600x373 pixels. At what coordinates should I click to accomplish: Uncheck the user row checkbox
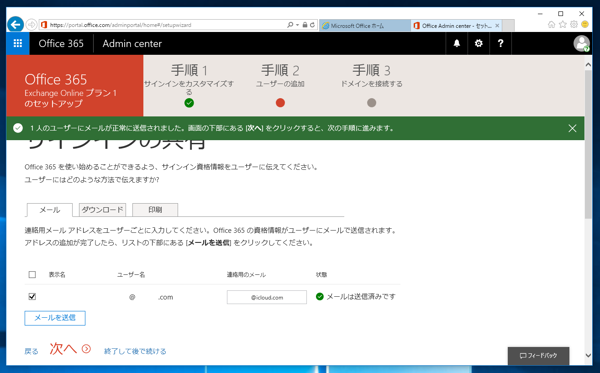pyautogui.click(x=32, y=296)
